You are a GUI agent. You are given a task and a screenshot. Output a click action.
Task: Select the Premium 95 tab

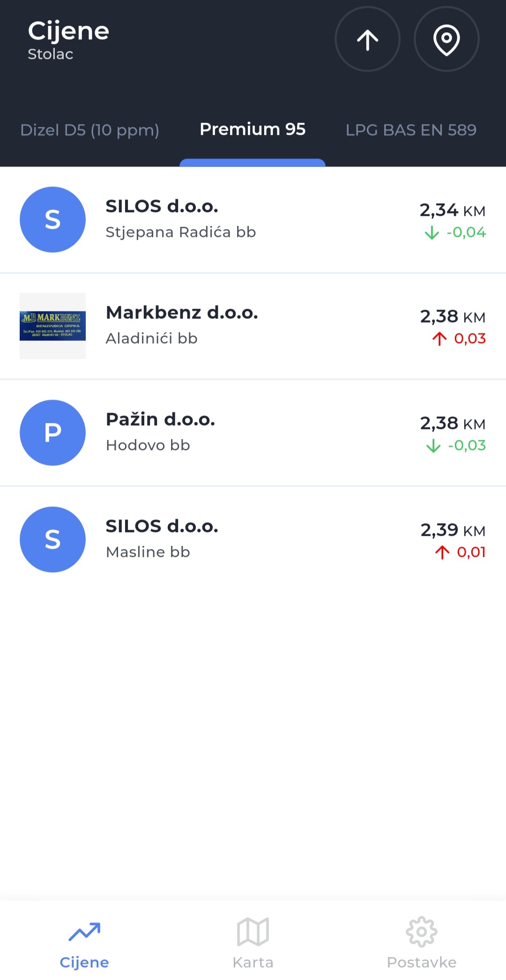pyautogui.click(x=253, y=129)
